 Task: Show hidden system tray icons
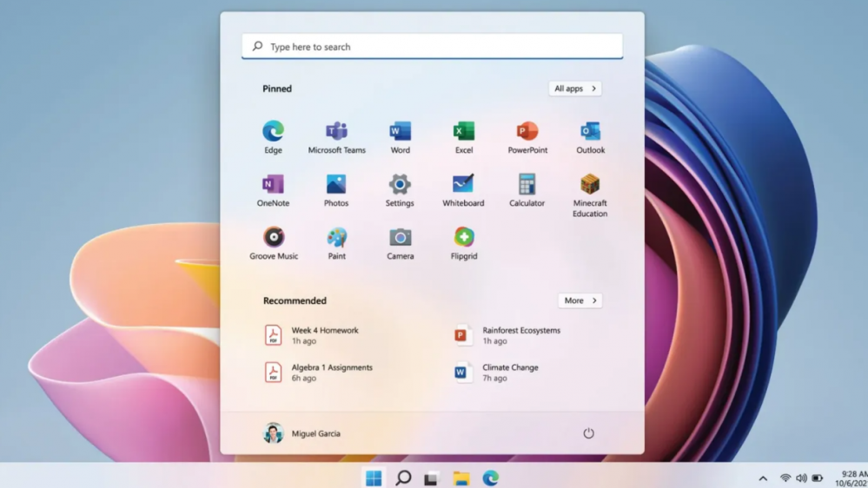pos(763,478)
